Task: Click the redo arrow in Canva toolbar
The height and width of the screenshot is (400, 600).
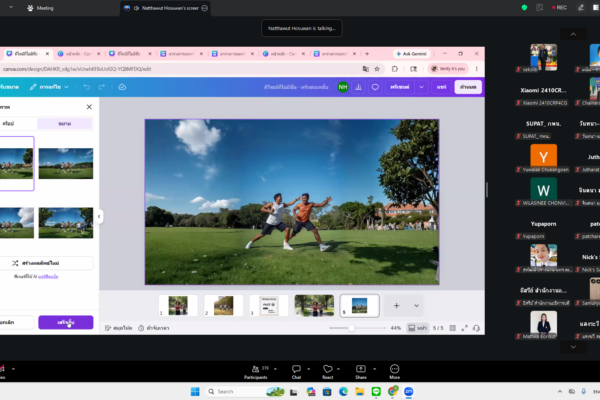Action: point(101,87)
